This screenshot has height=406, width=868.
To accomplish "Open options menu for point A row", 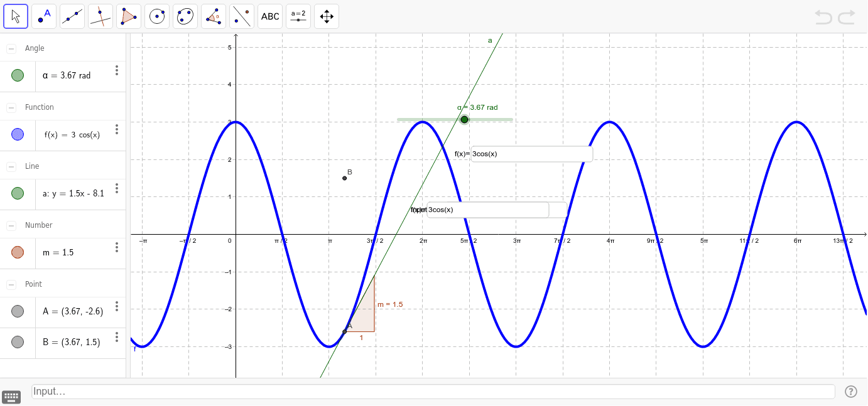I will [x=116, y=306].
